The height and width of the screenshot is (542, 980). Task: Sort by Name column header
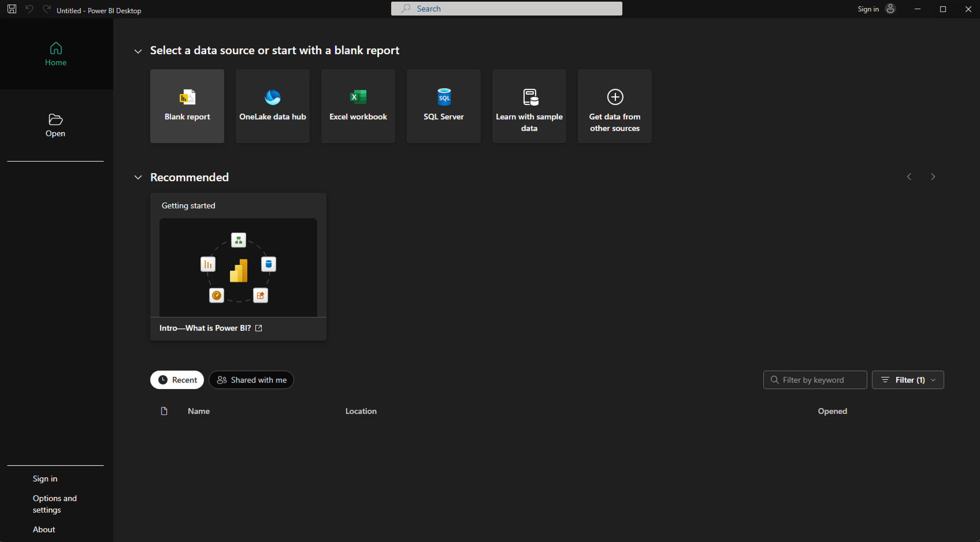pos(199,411)
